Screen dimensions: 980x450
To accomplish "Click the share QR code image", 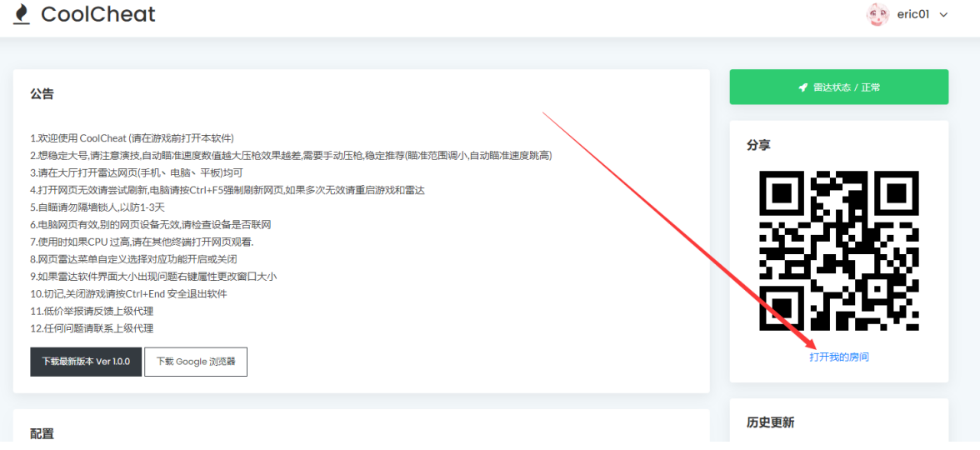I will (x=838, y=252).
